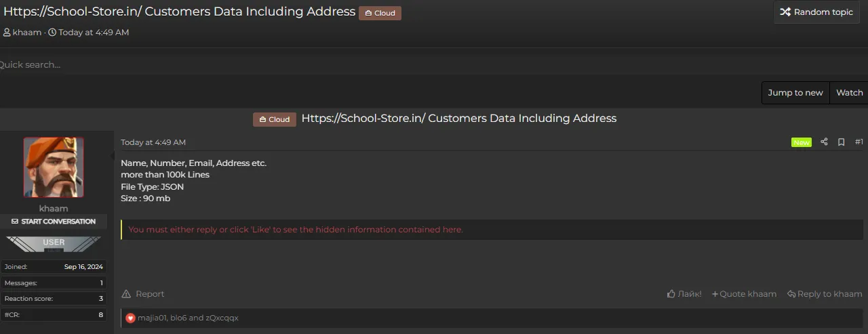Toggle Watch for this thread
The width and height of the screenshot is (868, 334).
click(x=849, y=93)
